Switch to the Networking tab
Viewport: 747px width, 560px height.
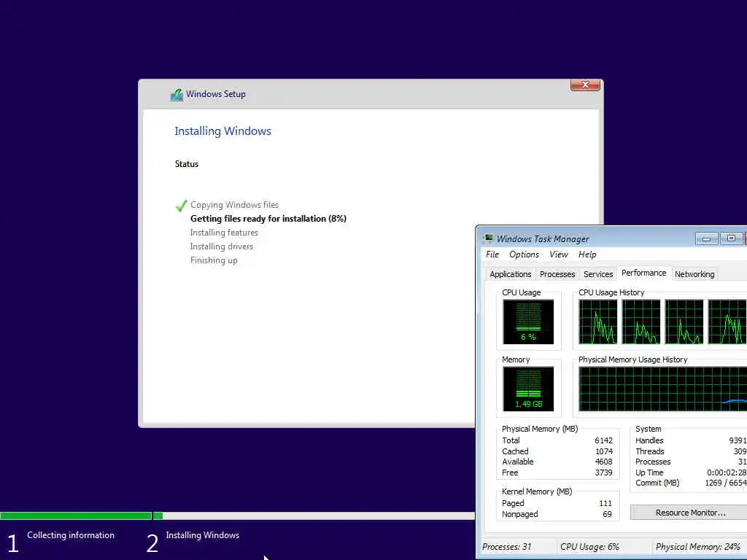point(694,274)
